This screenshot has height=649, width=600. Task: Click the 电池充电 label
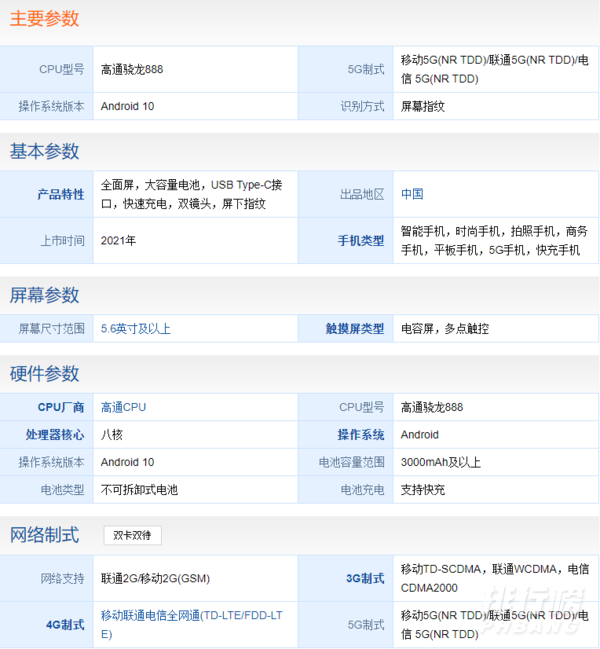[362, 490]
